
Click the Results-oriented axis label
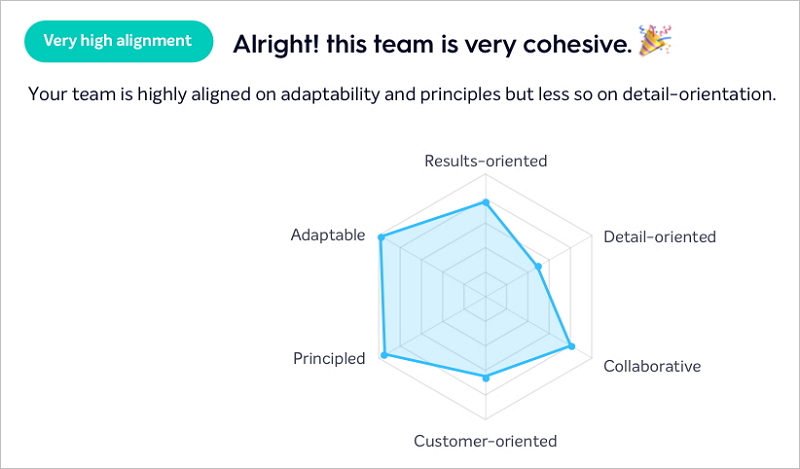pyautogui.click(x=486, y=161)
